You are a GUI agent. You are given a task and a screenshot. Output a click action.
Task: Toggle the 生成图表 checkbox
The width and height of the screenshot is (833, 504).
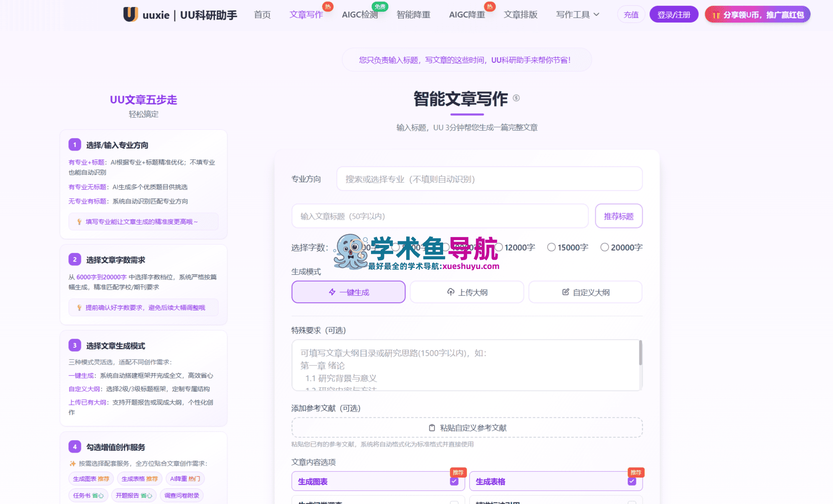[x=454, y=481]
